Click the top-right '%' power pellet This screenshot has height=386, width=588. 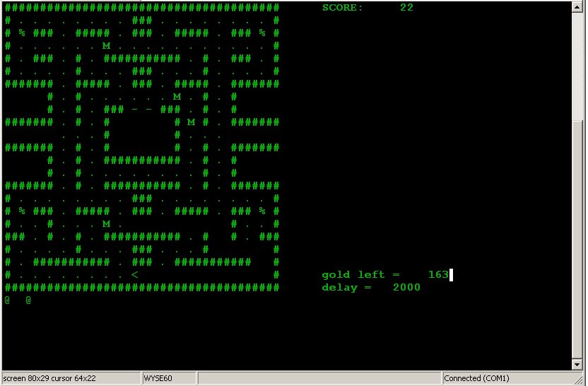point(261,33)
